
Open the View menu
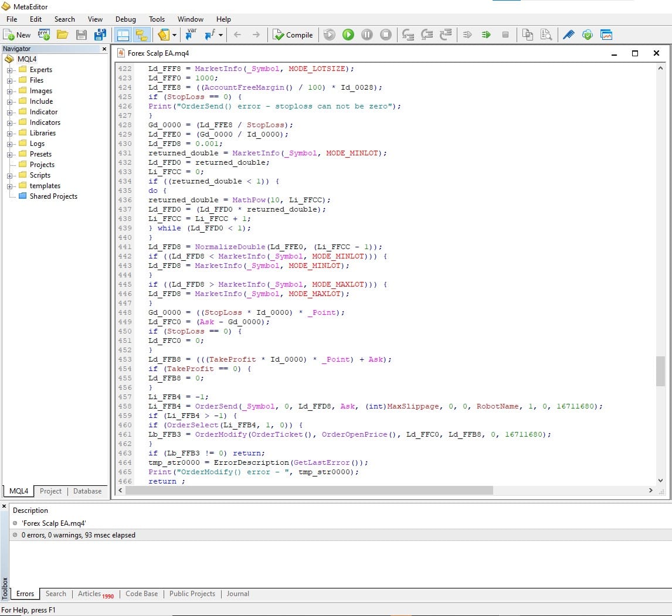(95, 19)
